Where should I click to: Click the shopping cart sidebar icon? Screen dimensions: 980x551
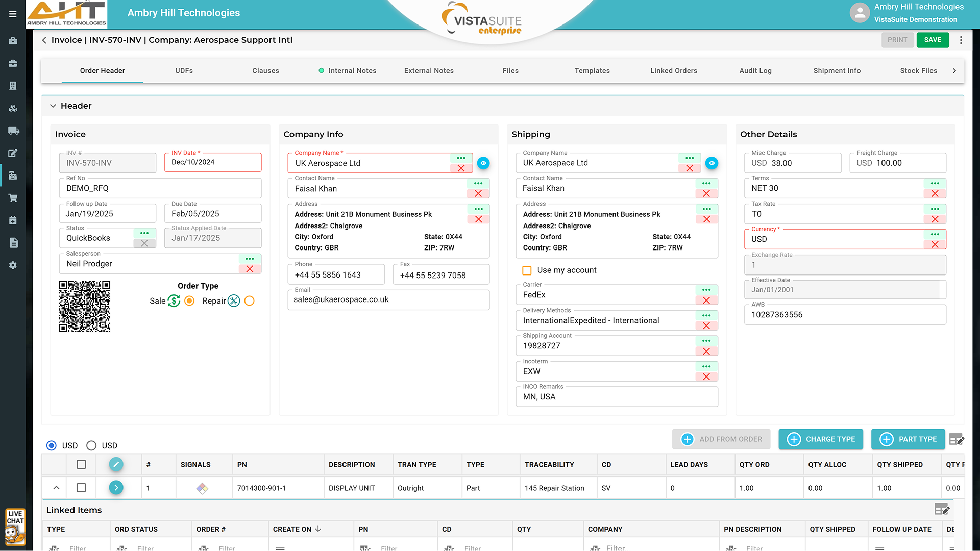[x=13, y=198]
